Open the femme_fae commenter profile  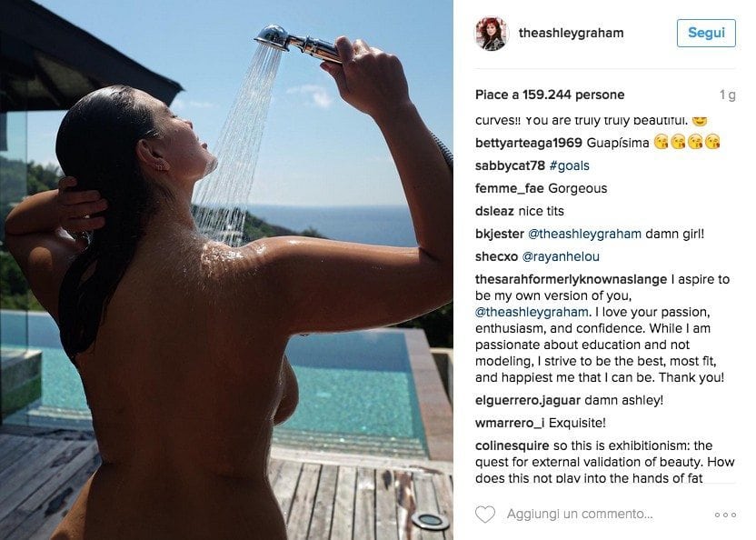point(509,188)
